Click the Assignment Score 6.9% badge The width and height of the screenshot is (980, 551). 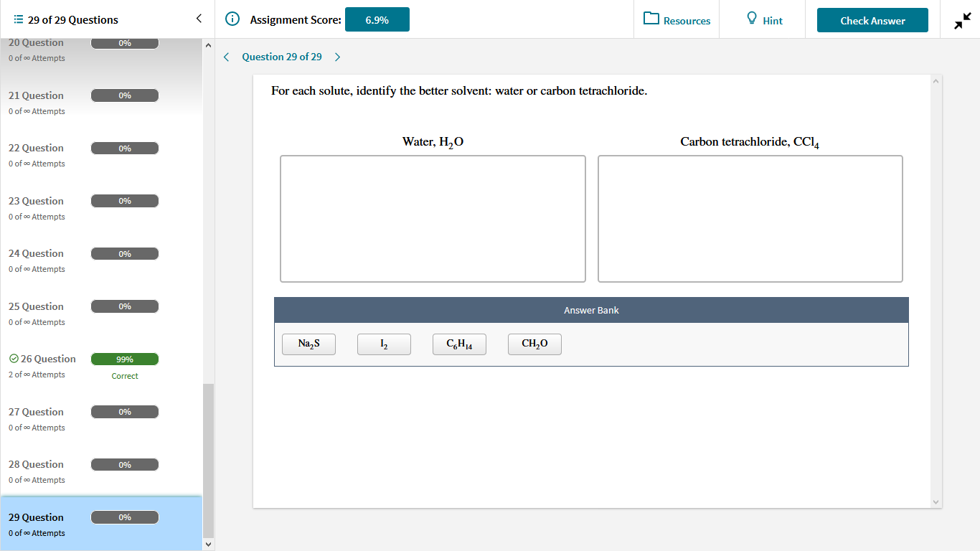[377, 20]
